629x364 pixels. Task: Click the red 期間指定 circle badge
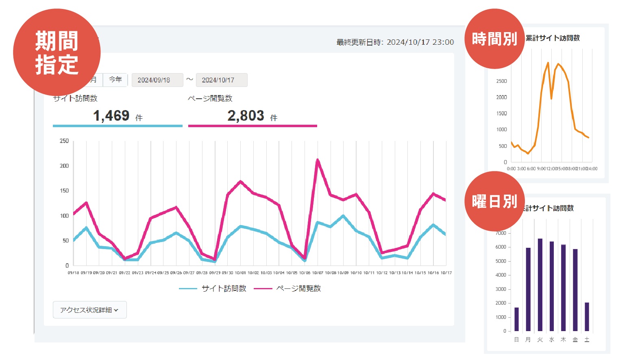[x=57, y=52]
